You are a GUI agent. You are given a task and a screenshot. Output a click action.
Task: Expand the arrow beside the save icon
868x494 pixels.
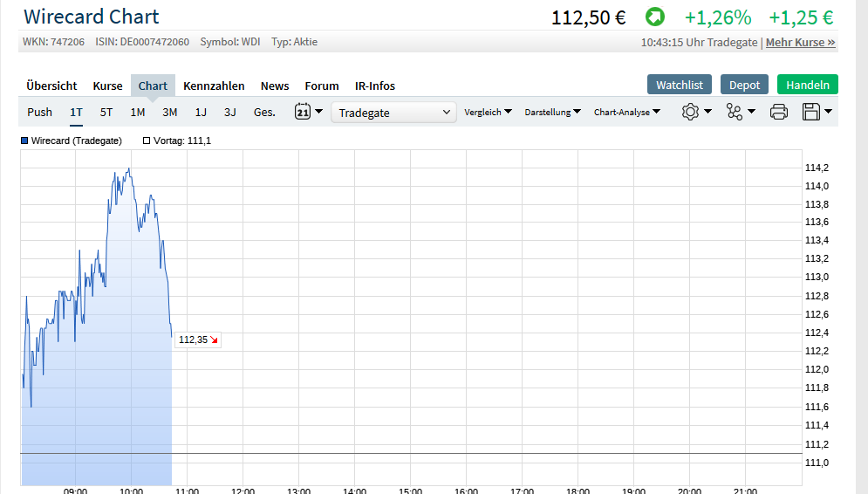(x=828, y=112)
